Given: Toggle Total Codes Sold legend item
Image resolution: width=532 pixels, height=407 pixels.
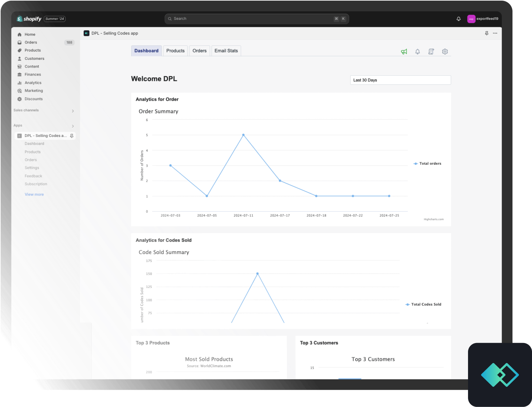Looking at the screenshot, I should (424, 304).
